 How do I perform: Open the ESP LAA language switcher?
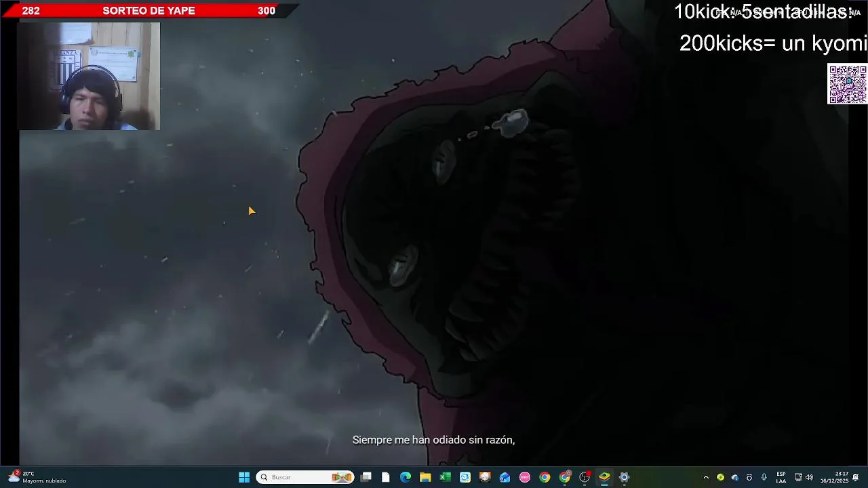coord(781,477)
